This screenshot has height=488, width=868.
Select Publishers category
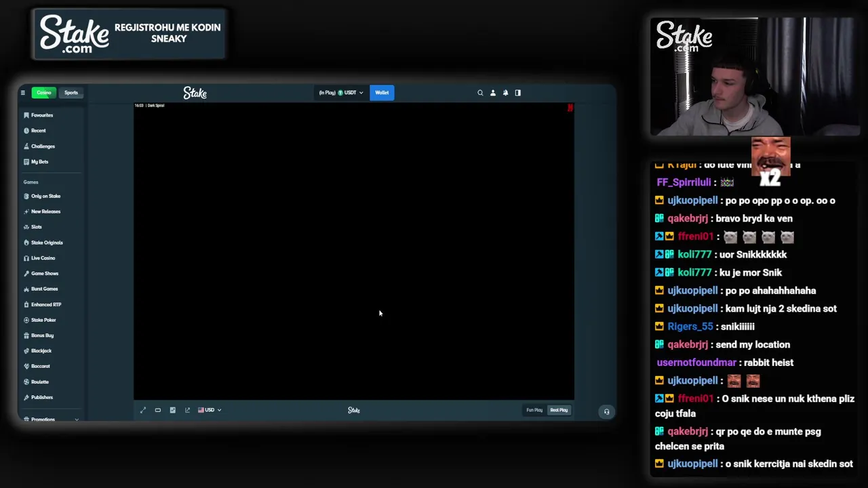click(x=51, y=397)
